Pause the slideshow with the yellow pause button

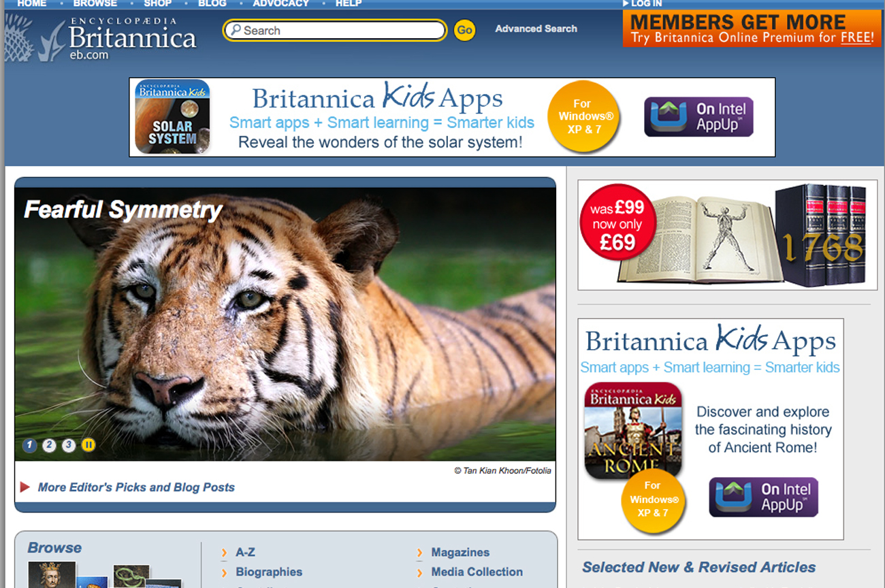[x=88, y=445]
